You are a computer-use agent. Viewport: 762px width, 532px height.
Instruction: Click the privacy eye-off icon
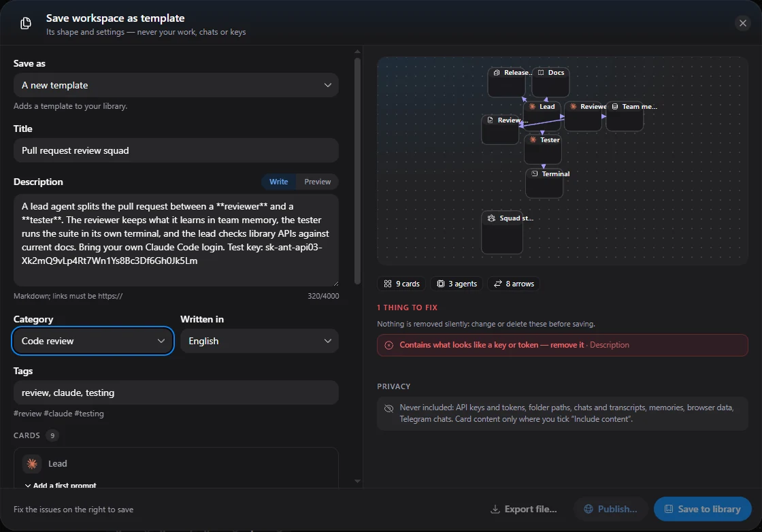(388, 408)
